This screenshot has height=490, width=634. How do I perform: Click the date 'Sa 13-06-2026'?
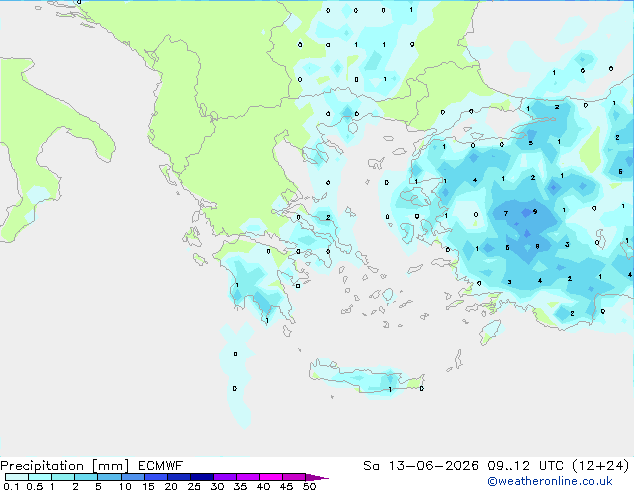(x=421, y=466)
